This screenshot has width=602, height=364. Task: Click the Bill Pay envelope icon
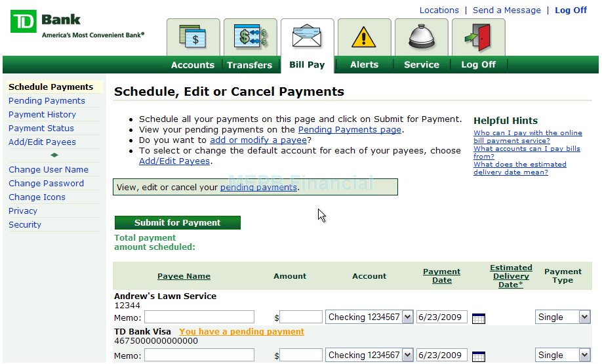click(x=307, y=37)
